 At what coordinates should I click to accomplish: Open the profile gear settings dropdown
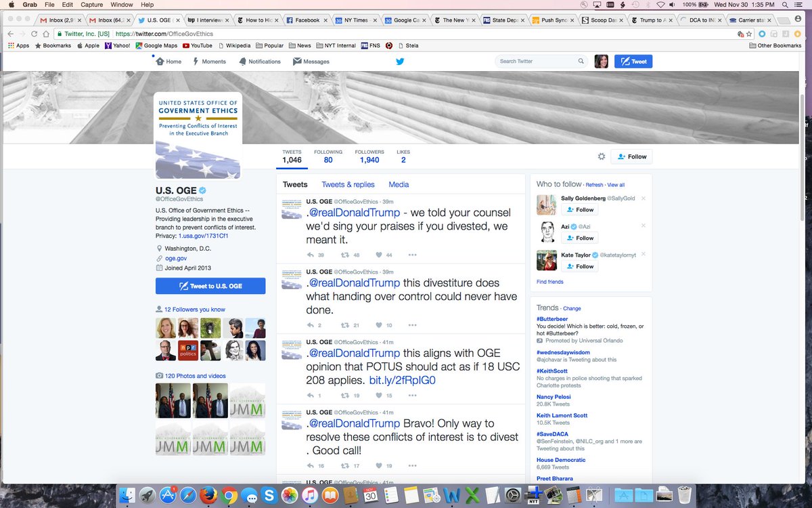602,156
